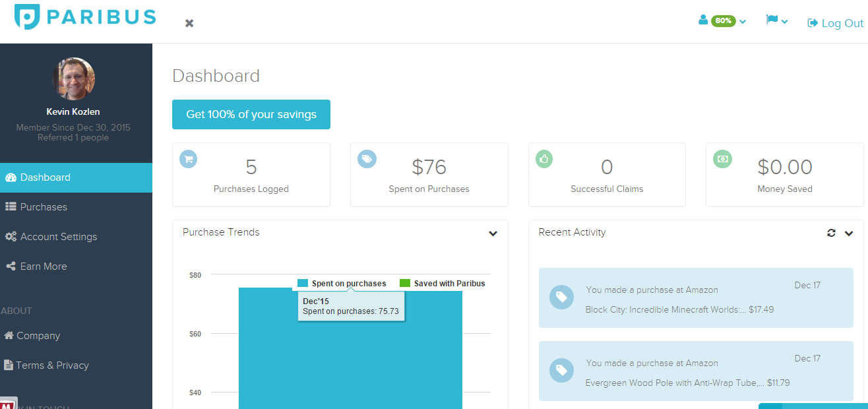Click the Paribus logo

(x=84, y=18)
